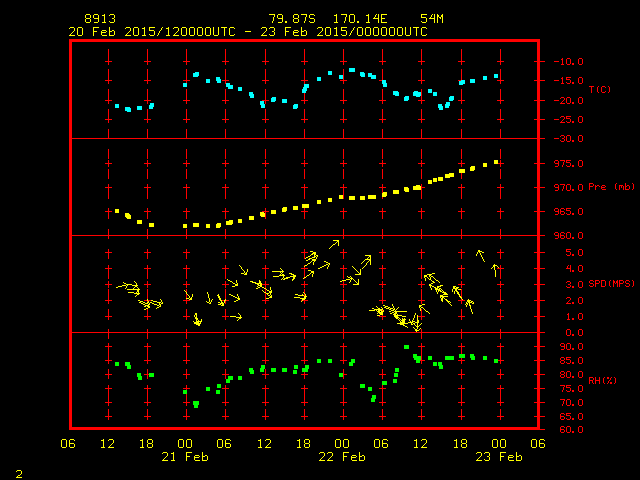Click the -20.0 temperature tick value
This screenshot has width=640, height=480.
point(568,100)
